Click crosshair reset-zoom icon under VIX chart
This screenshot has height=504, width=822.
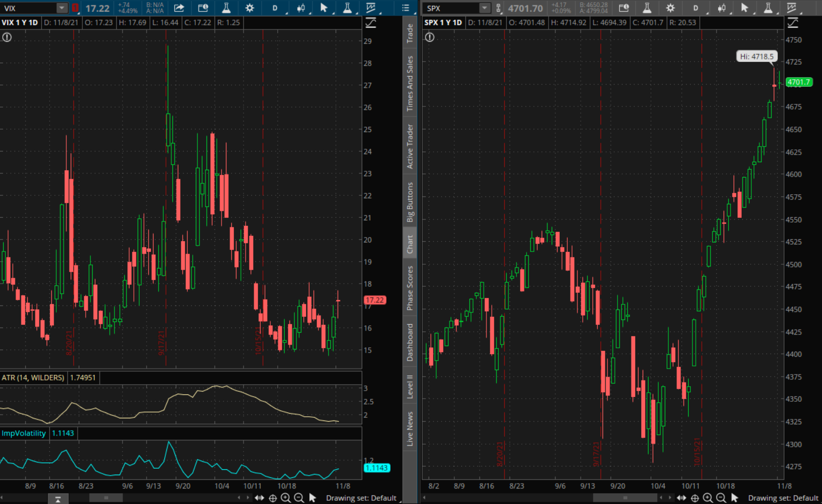[273, 498]
